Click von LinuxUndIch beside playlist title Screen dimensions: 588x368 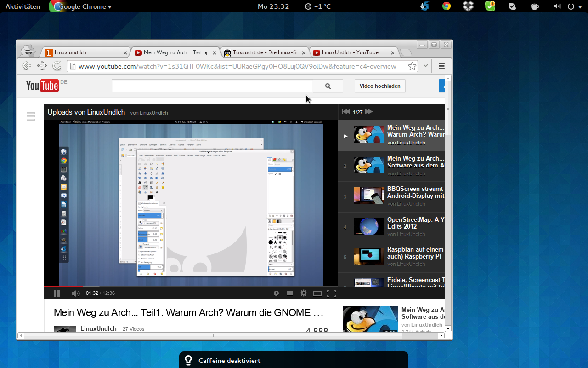(x=149, y=113)
